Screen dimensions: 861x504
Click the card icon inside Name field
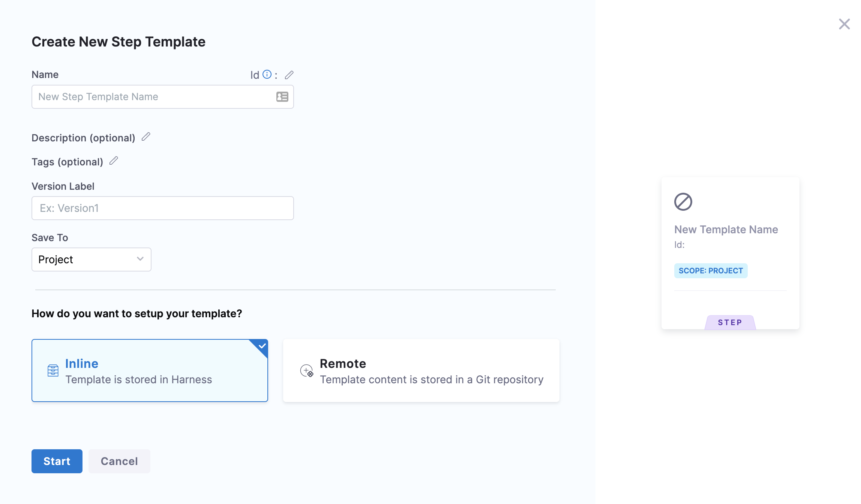(x=282, y=97)
